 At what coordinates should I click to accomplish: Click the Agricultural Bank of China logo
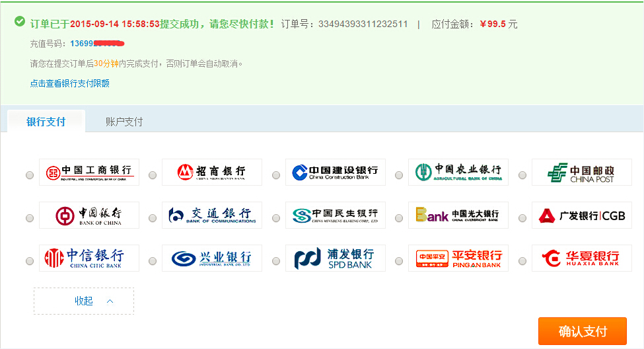click(x=458, y=173)
